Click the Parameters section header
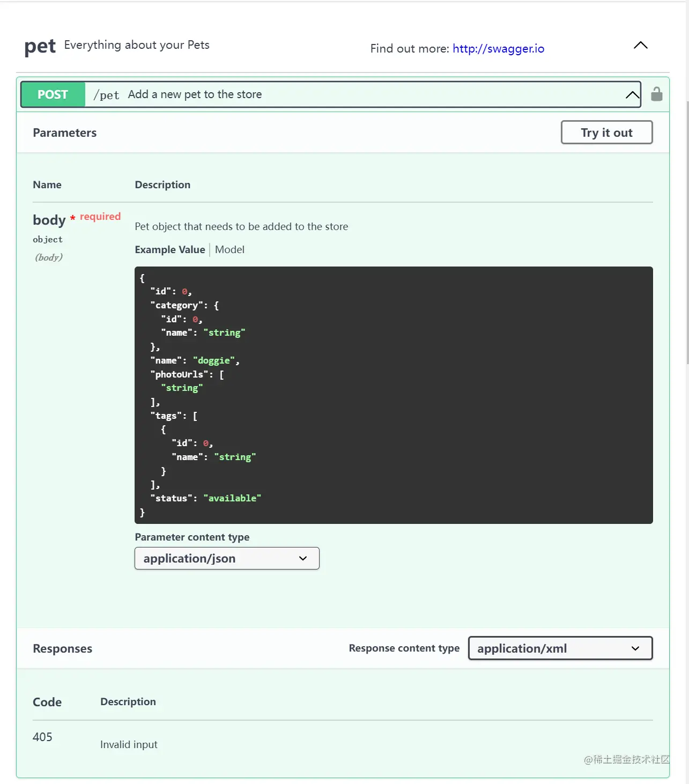This screenshot has height=784, width=689. pos(65,133)
